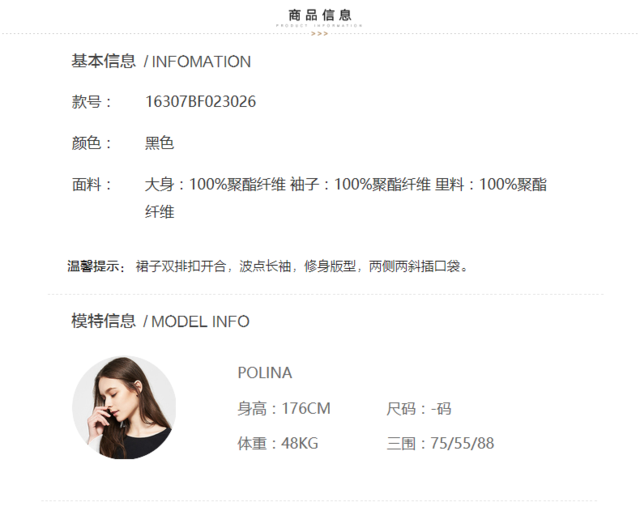Click the model name POLINA
Image resolution: width=640 pixels, height=515 pixels.
[x=265, y=373]
